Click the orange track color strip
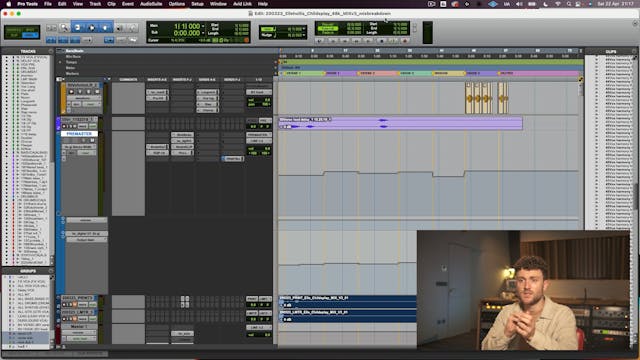The height and width of the screenshot is (360, 640). point(63,98)
